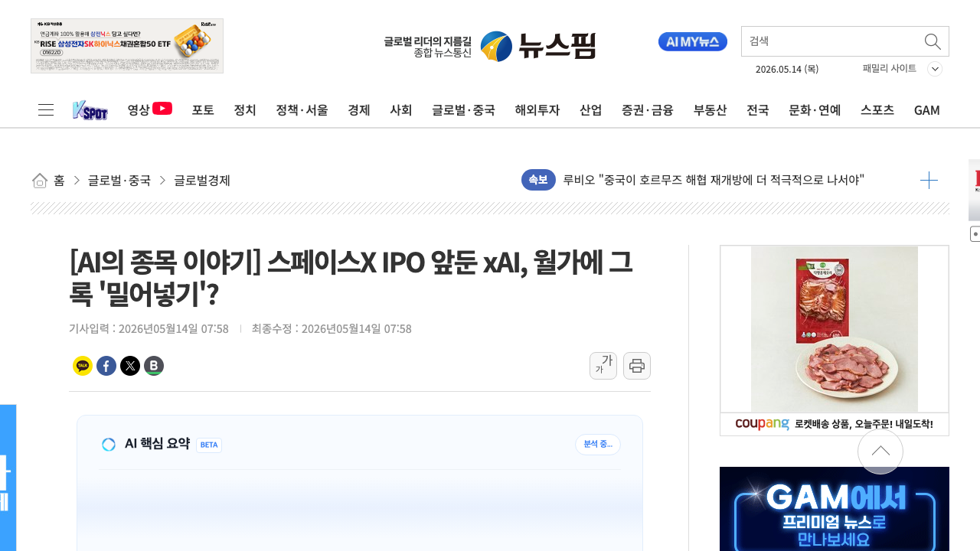Open the 포토 menu
The image size is (980, 551).
pyautogui.click(x=203, y=110)
